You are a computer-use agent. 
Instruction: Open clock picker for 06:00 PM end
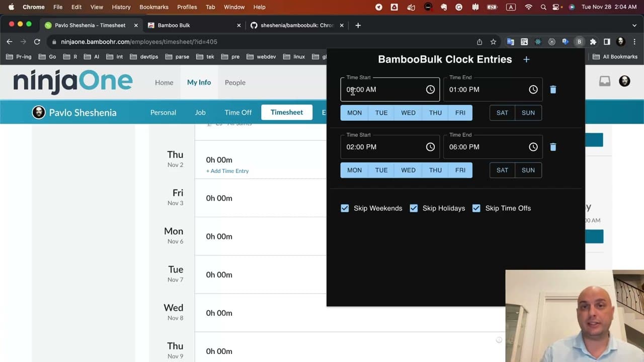tap(533, 147)
